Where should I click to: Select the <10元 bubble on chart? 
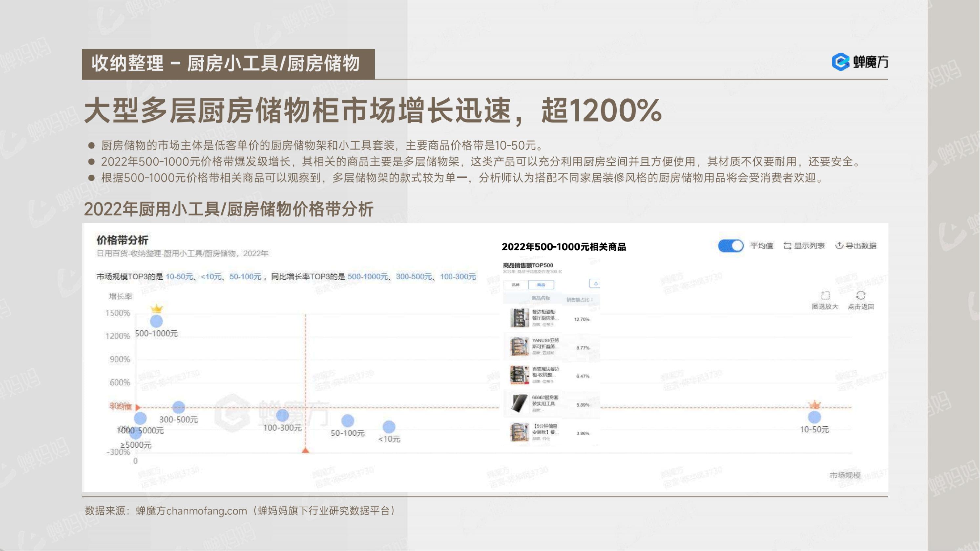(389, 427)
